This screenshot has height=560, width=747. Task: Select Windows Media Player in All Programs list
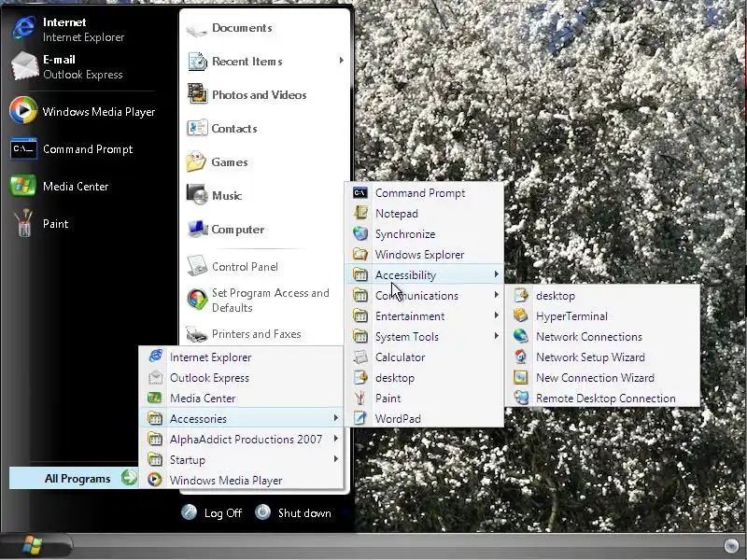pyautogui.click(x=241, y=480)
